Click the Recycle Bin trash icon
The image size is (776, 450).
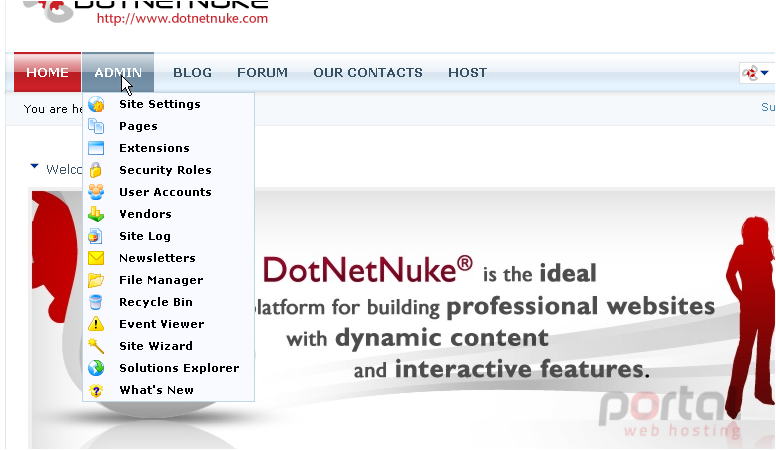[96, 302]
